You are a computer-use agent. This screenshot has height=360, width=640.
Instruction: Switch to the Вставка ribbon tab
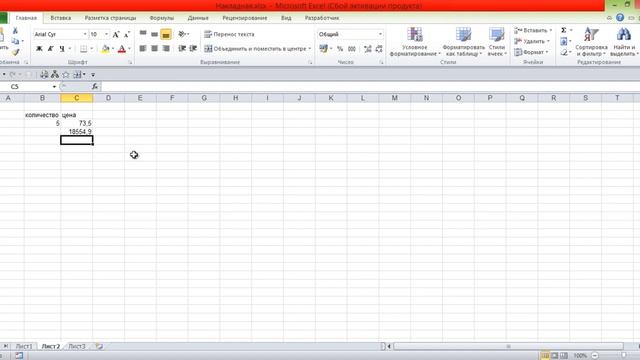pos(61,18)
